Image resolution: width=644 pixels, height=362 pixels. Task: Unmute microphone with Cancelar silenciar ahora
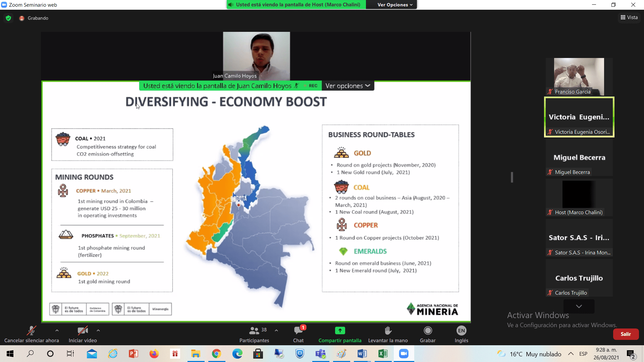(x=32, y=334)
